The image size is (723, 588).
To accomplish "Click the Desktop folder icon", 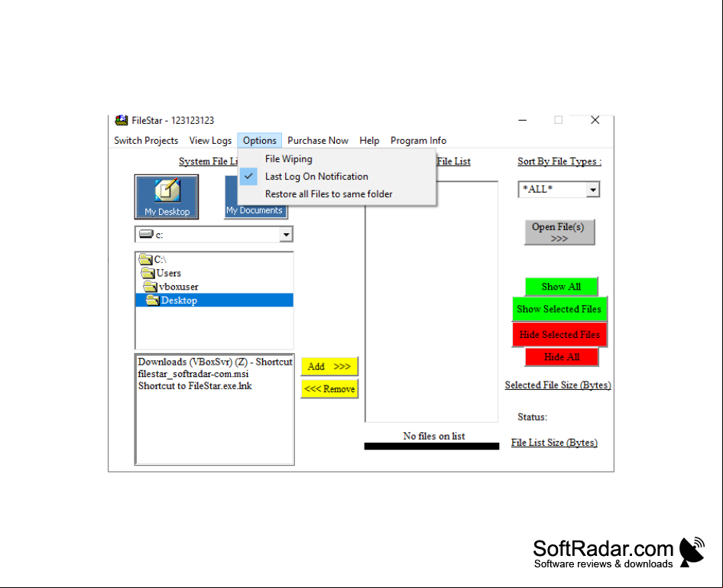I will pos(153,300).
